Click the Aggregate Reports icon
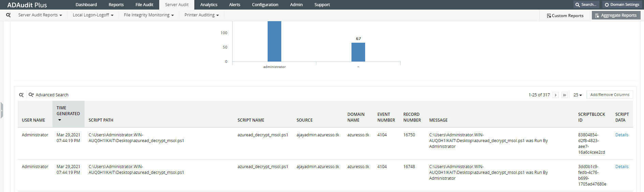Viewport: 644px width, 192px height. (597, 16)
